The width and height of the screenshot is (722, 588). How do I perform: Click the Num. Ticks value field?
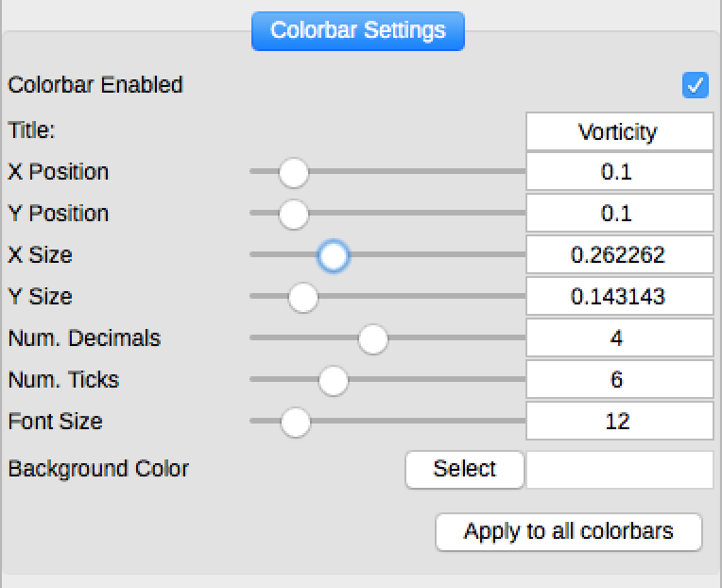(x=619, y=380)
